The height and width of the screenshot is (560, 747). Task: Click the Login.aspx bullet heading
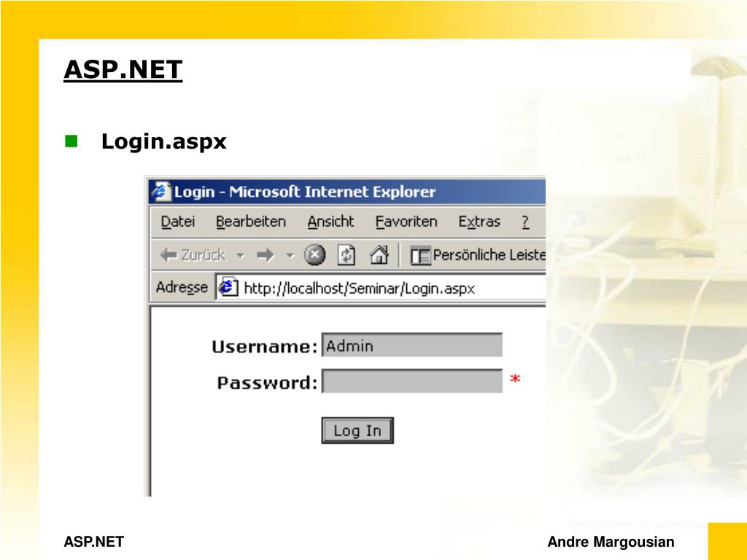pos(163,141)
